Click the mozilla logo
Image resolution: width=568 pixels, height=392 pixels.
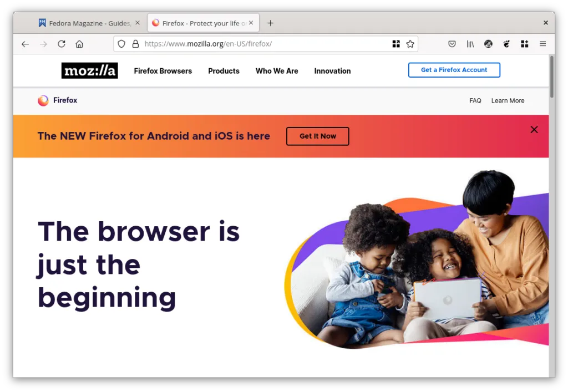click(x=89, y=70)
